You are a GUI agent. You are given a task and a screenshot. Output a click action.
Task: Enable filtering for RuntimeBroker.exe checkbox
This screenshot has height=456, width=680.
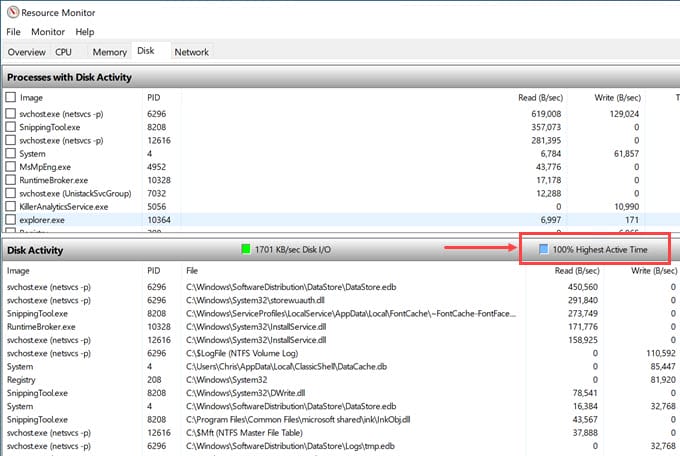pos(10,180)
